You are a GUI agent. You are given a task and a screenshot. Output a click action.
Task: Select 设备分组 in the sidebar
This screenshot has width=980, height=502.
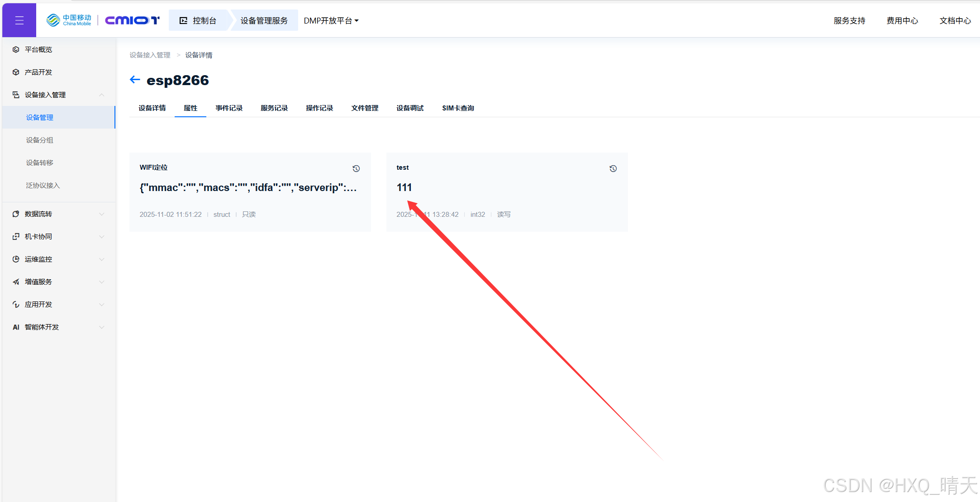tap(40, 140)
